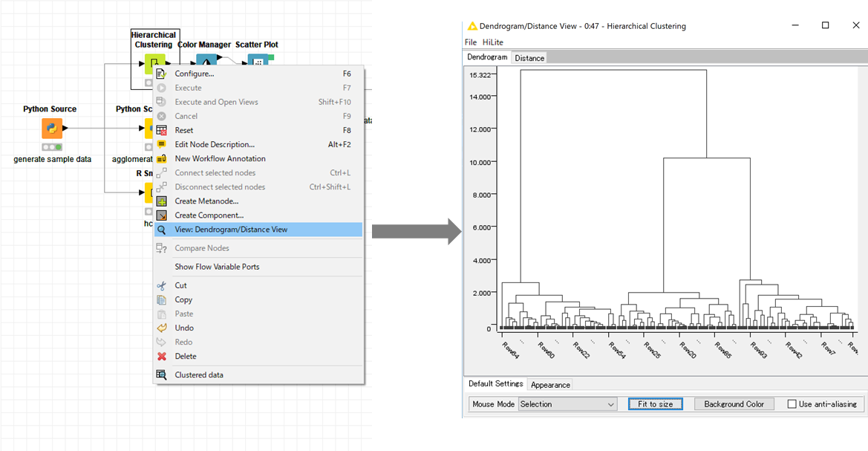Click the scissors Cut icon

[161, 285]
